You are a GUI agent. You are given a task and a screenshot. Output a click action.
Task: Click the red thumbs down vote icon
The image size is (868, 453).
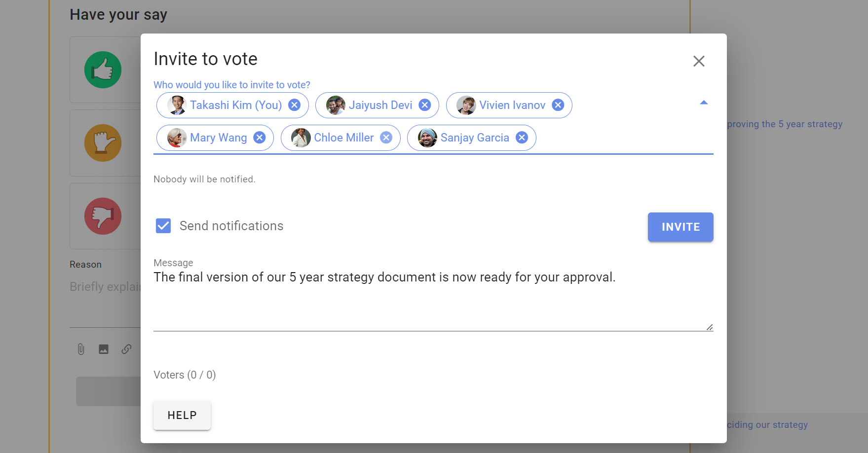103,216
